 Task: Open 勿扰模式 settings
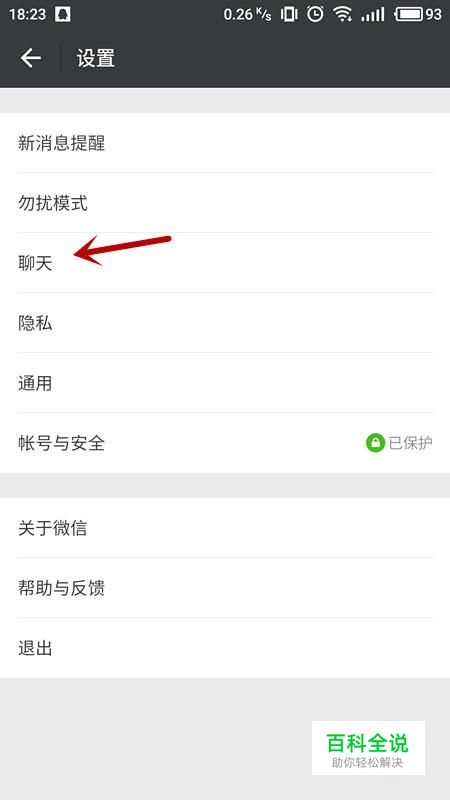225,203
